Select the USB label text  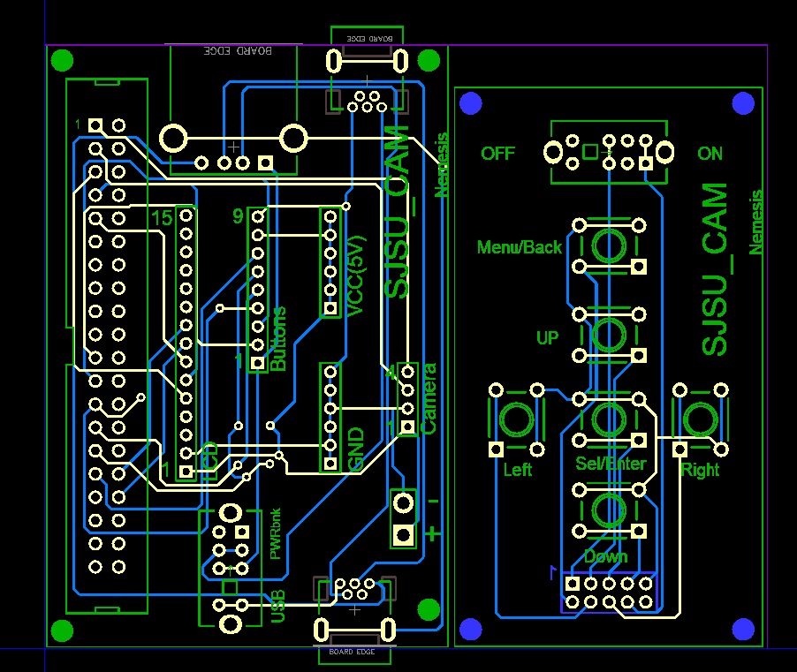click(x=278, y=606)
